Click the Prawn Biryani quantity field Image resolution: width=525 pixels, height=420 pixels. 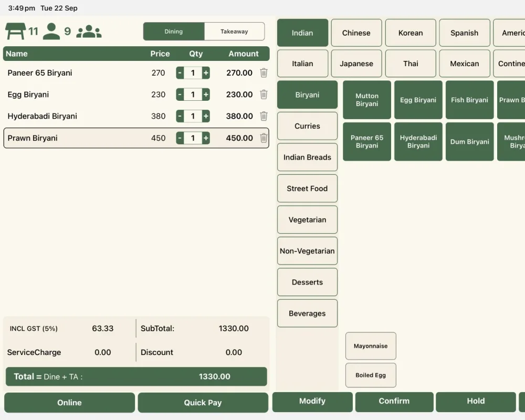[x=193, y=138]
